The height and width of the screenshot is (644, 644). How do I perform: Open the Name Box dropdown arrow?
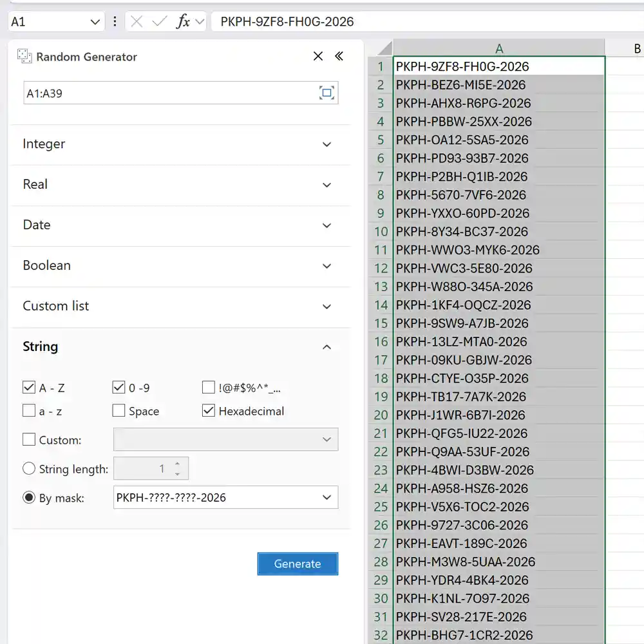95,22
